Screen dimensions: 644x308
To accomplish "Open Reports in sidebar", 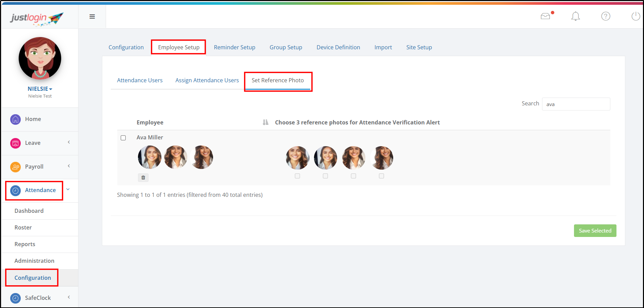I will point(25,244).
